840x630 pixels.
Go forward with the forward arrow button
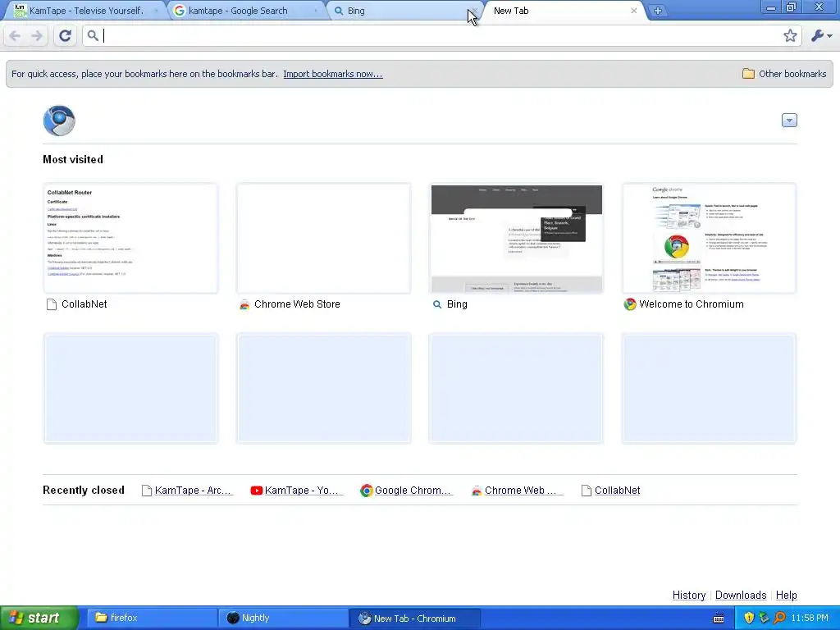(37, 36)
